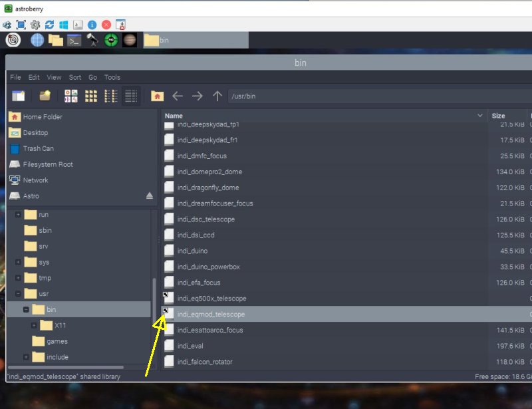This screenshot has height=409, width=532.
Task: Switch to compact list view
Action: point(111,96)
